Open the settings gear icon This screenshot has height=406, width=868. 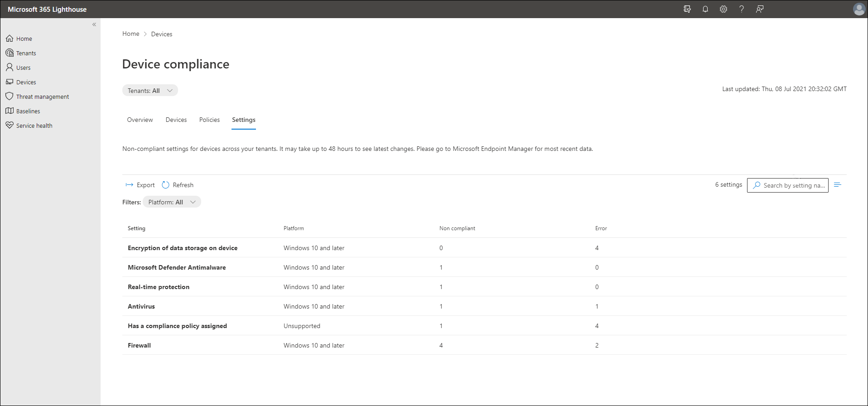click(x=723, y=9)
